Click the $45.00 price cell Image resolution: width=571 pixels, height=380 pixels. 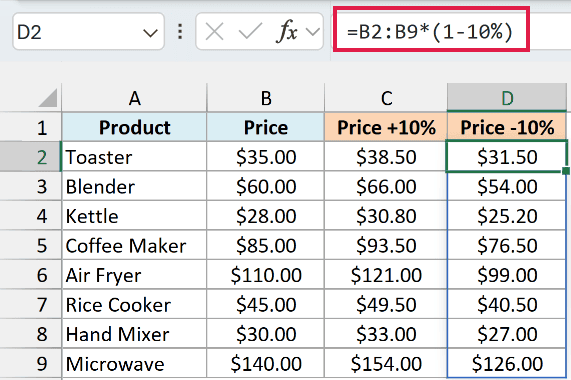coord(266,304)
